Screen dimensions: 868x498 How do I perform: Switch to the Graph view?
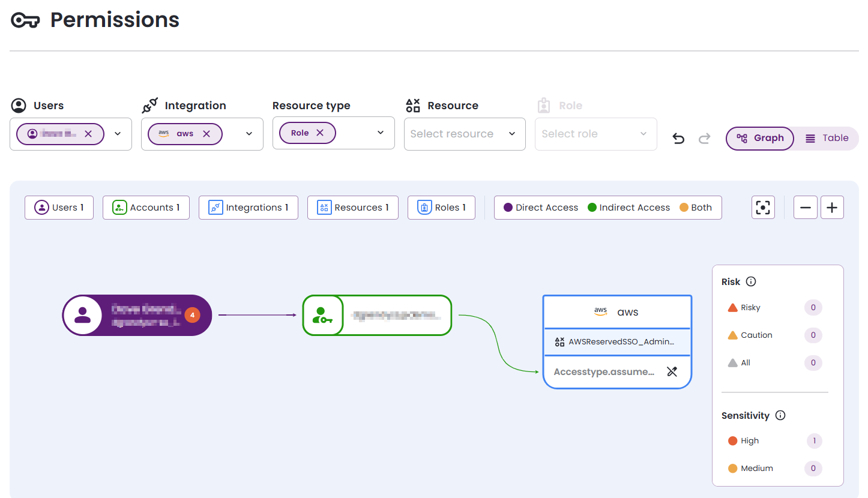[x=760, y=138]
